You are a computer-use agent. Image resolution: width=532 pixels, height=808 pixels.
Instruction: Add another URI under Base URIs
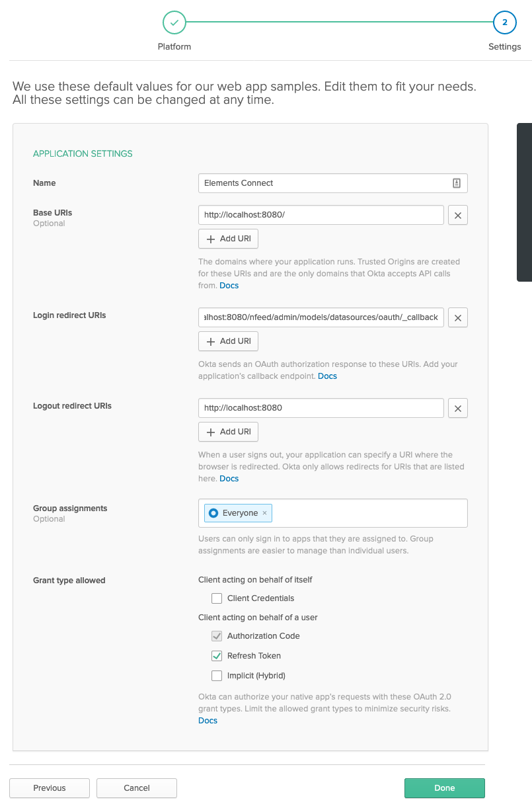pyautogui.click(x=228, y=239)
